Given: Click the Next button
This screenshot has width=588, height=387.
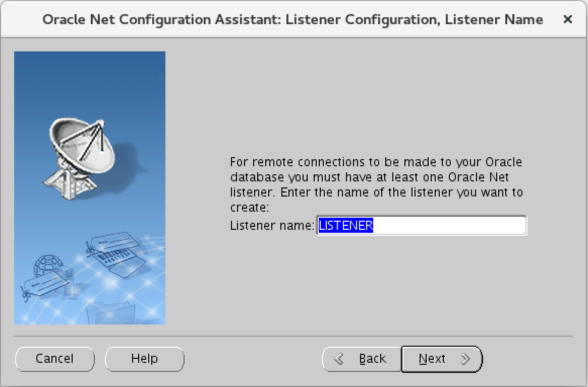Looking at the screenshot, I should [x=442, y=359].
